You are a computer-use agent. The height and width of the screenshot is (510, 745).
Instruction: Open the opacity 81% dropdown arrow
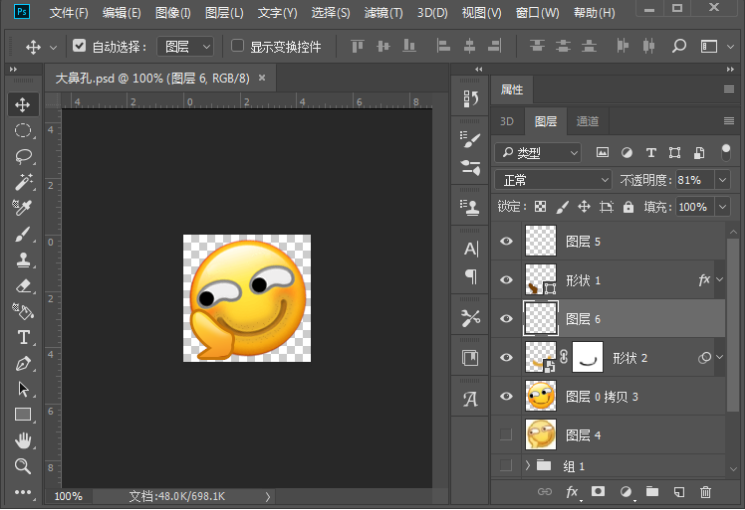(722, 180)
